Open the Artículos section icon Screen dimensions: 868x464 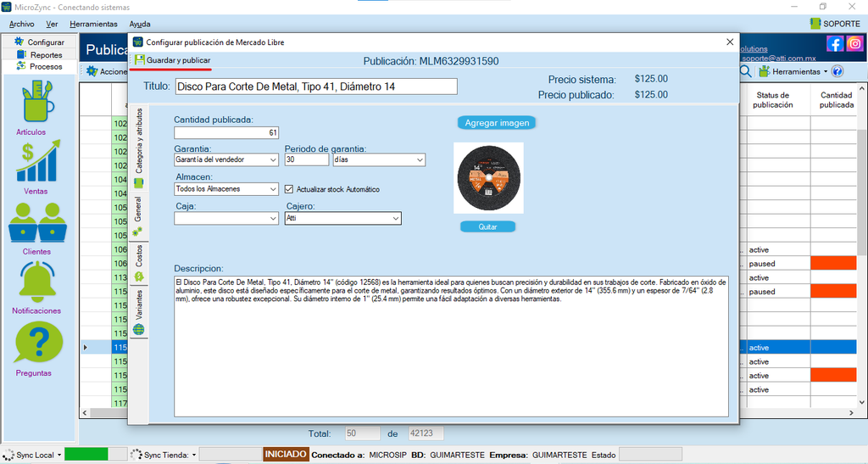pos(37,101)
